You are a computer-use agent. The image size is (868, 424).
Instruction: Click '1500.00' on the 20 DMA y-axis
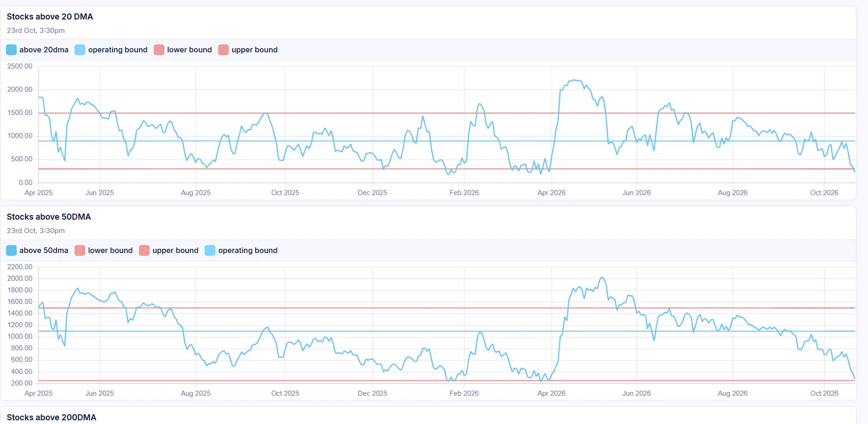tap(20, 113)
